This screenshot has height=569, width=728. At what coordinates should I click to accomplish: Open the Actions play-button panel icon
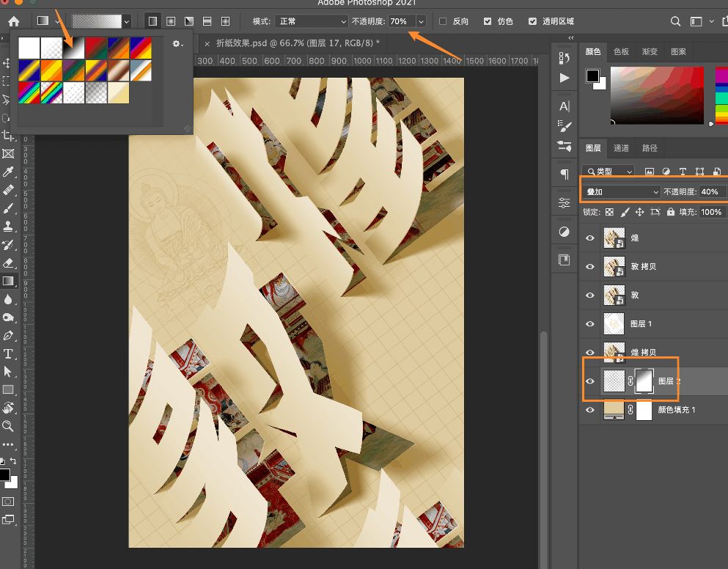click(x=565, y=78)
